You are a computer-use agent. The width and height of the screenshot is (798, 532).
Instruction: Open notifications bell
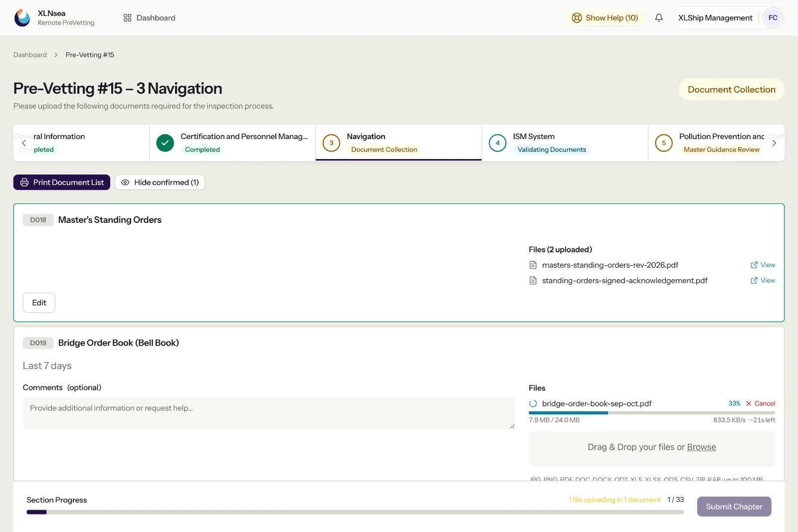(x=659, y=18)
